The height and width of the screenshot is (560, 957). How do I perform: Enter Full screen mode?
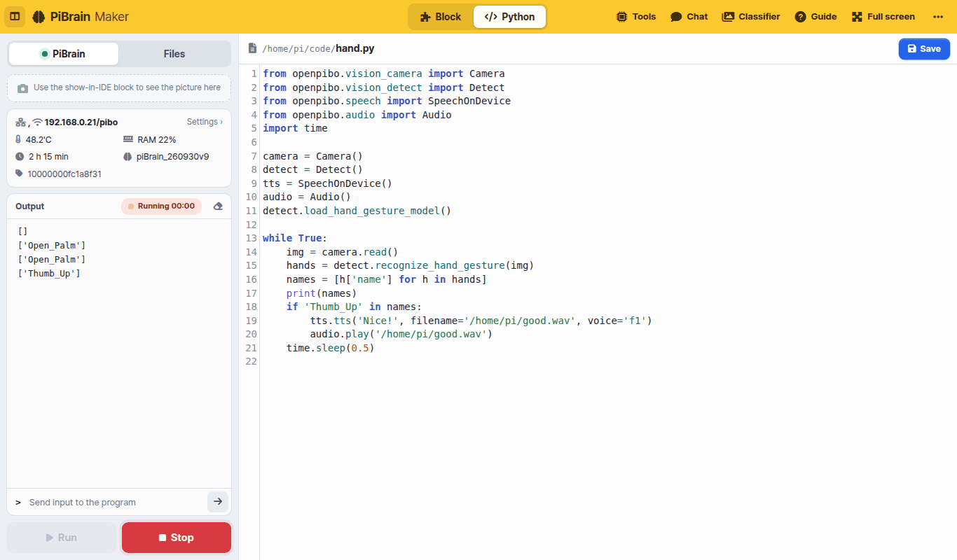coord(883,17)
